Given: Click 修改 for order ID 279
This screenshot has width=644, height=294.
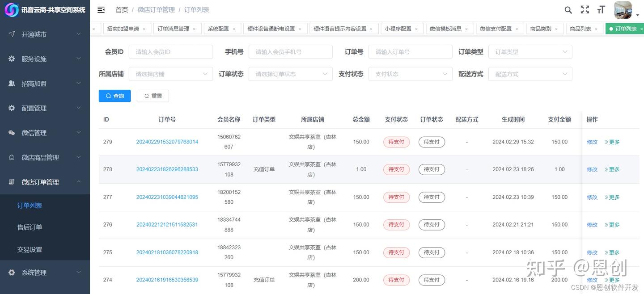Looking at the screenshot, I should pyautogui.click(x=592, y=142).
